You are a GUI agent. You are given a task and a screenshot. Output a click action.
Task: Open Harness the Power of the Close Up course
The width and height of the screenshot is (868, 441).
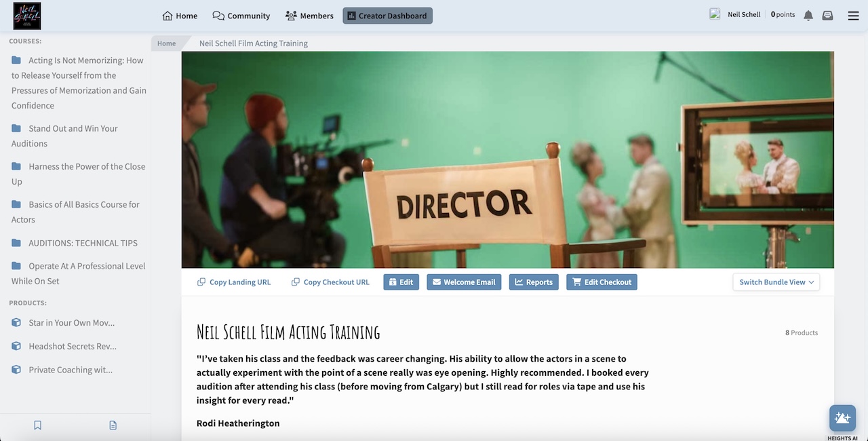(x=79, y=174)
